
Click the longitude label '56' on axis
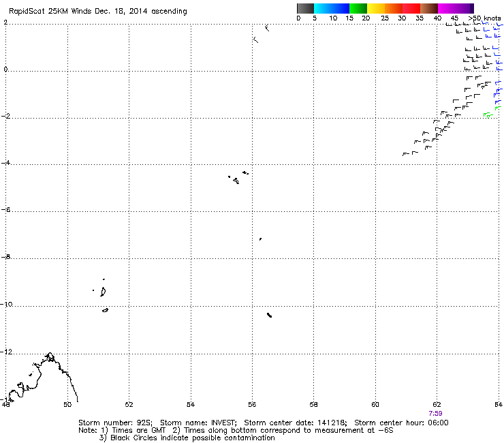252,404
